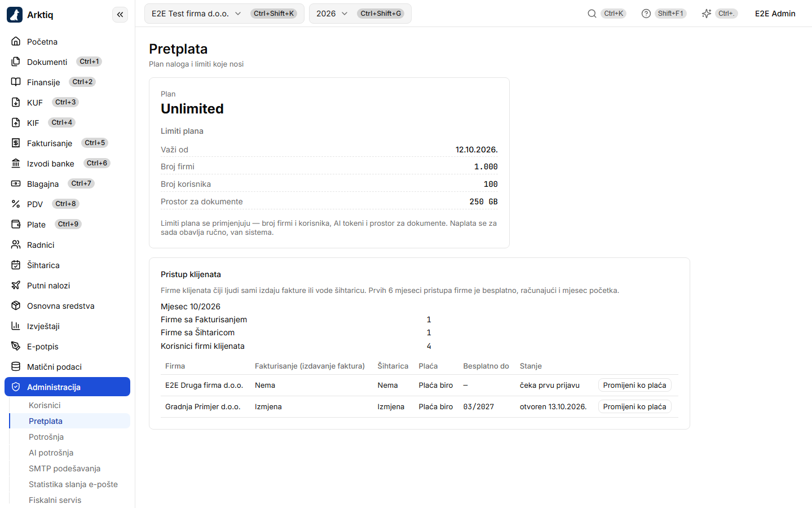Click the PDV percent icon
812x508 pixels.
pos(16,204)
